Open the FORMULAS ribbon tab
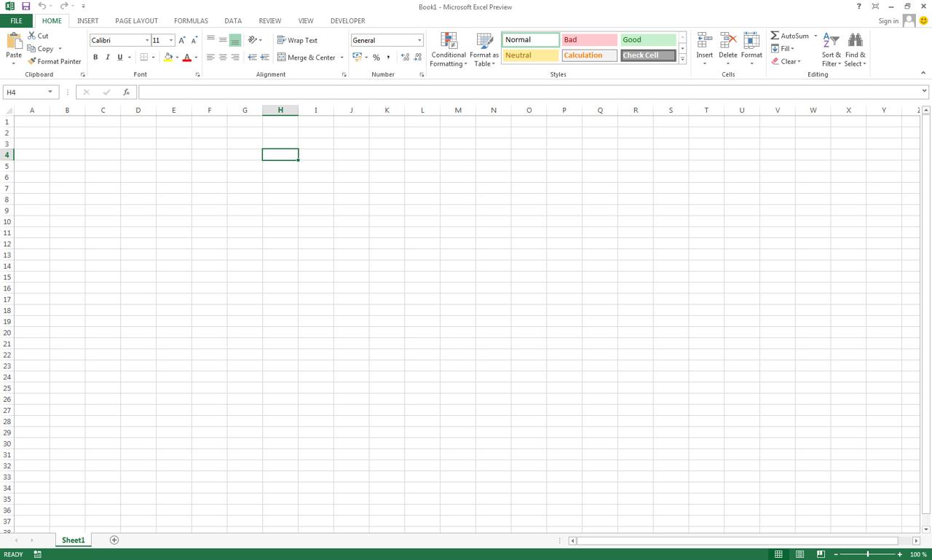 coord(191,21)
